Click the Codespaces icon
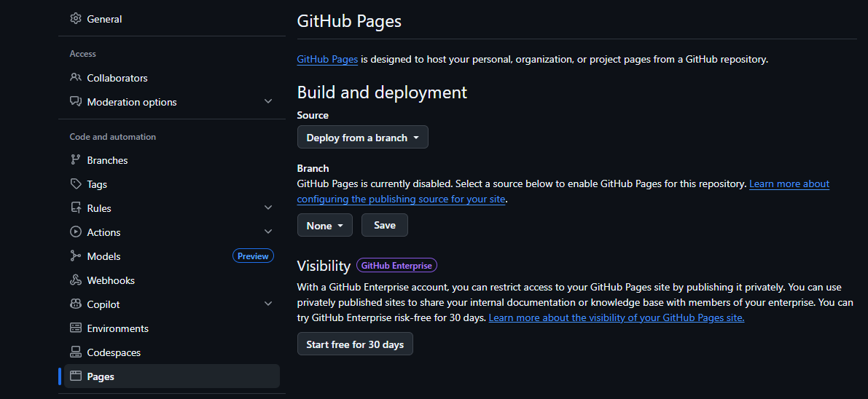Screen dimensions: 868x399 [75, 352]
